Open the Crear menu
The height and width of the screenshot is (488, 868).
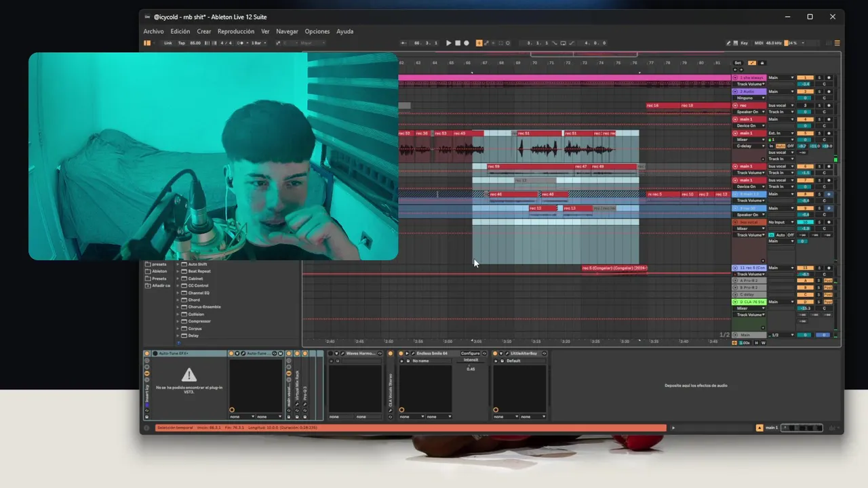pos(204,31)
